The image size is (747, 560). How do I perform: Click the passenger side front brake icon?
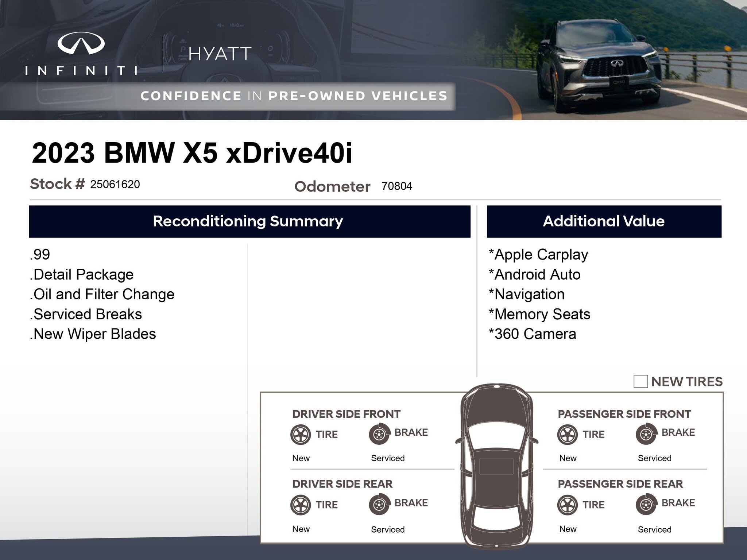(646, 434)
